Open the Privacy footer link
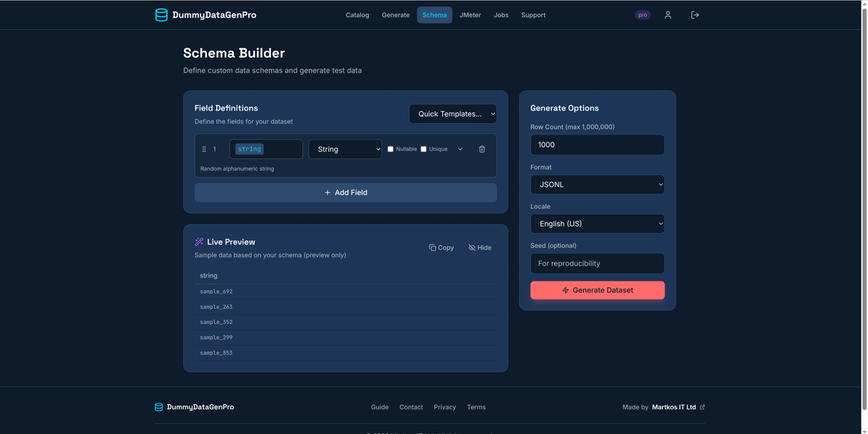868x434 pixels. coord(445,407)
